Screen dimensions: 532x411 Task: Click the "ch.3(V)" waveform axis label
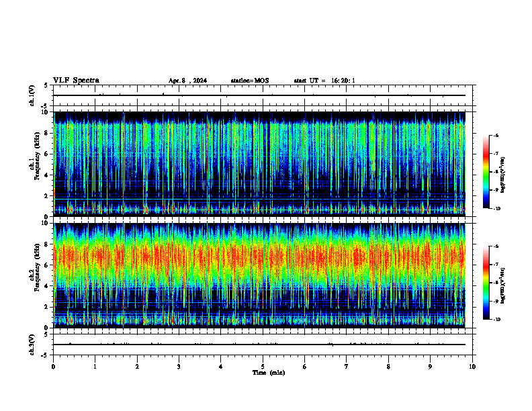pyautogui.click(x=32, y=345)
